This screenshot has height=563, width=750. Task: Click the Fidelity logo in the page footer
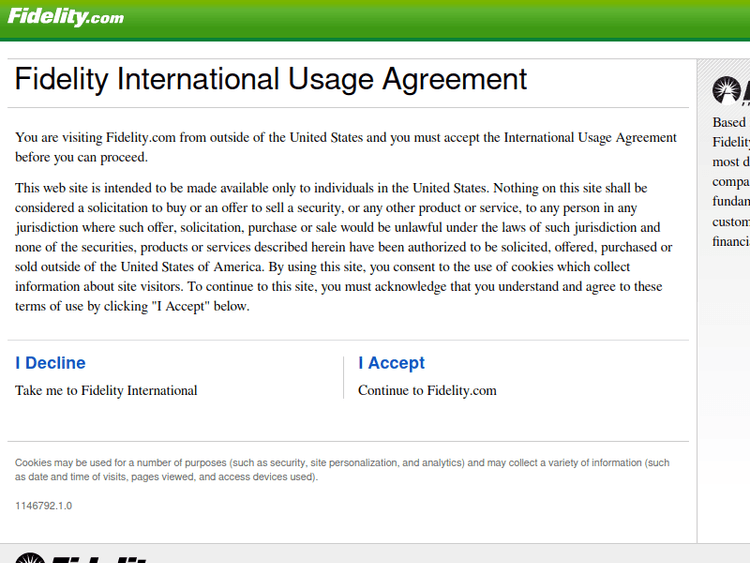tap(80, 556)
